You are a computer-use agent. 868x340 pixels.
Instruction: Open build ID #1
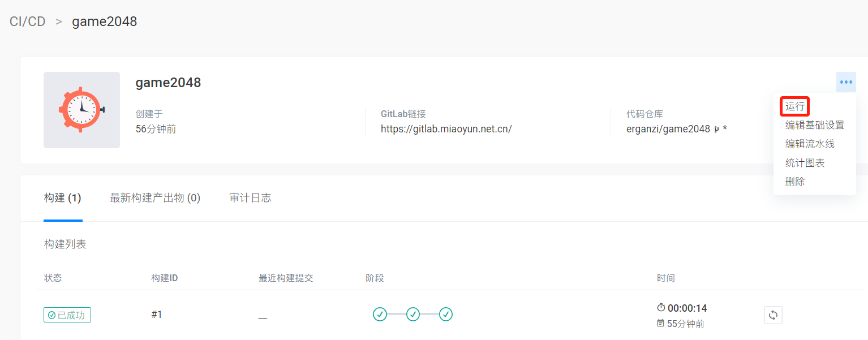(x=157, y=315)
